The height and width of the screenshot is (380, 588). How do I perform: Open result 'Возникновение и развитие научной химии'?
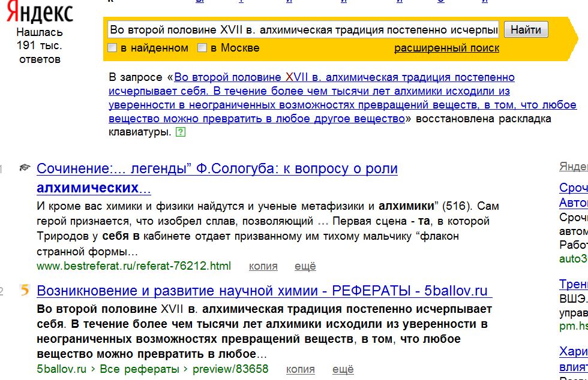(265, 291)
